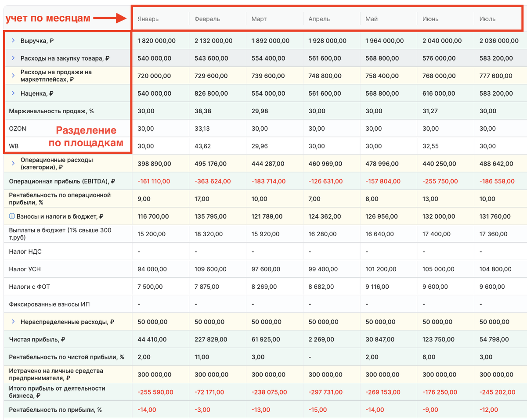Expand Нераспределенные расходы row chevron
The image size is (527, 420).
13,322
